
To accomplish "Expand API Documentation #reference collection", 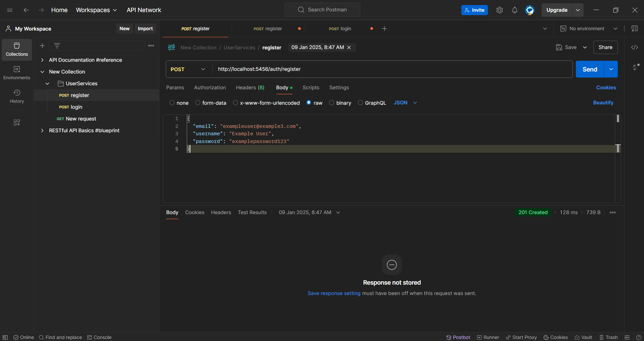I will (42, 60).
